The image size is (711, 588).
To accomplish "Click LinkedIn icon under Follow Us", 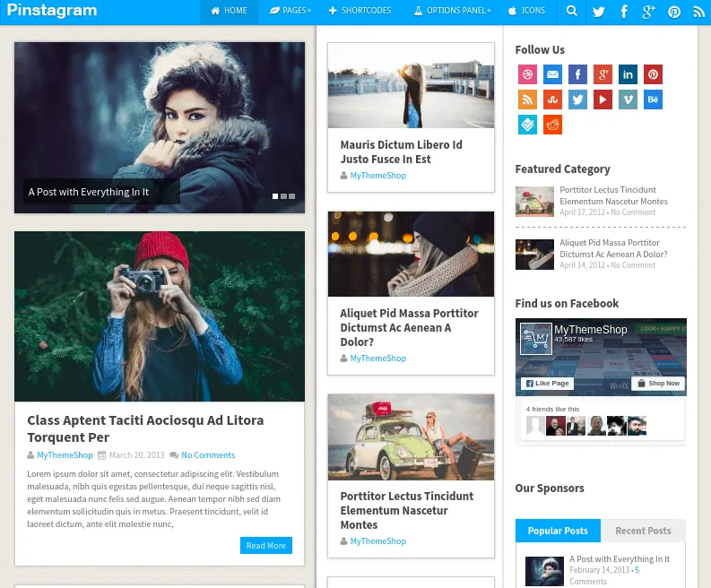I will point(628,74).
